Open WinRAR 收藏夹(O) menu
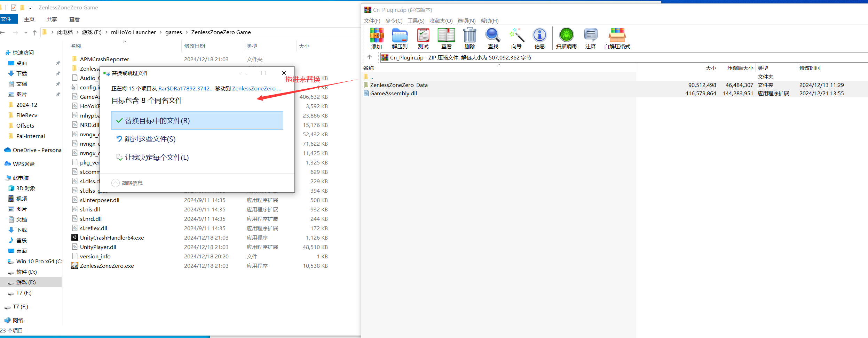The height and width of the screenshot is (338, 868). tap(441, 21)
